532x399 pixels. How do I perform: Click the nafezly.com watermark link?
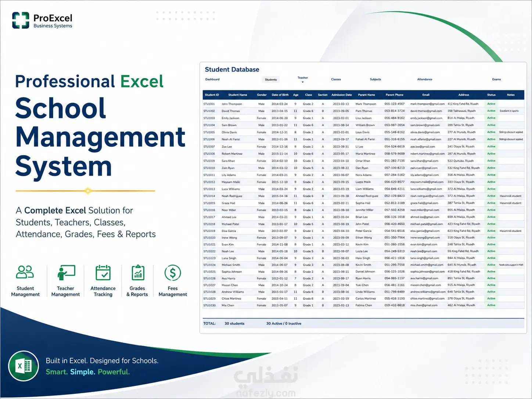point(266,393)
